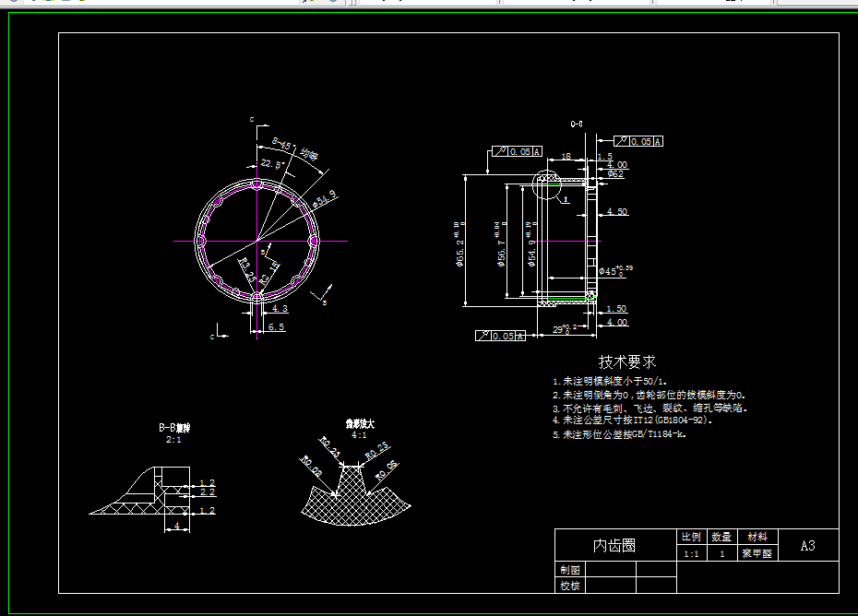The width and height of the screenshot is (858, 616).
Task: Select the "比例" title block header
Action: 691,538
